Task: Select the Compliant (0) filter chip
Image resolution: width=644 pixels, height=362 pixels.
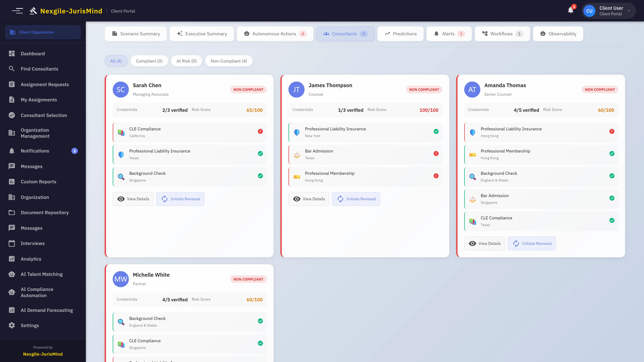Action: [149, 61]
